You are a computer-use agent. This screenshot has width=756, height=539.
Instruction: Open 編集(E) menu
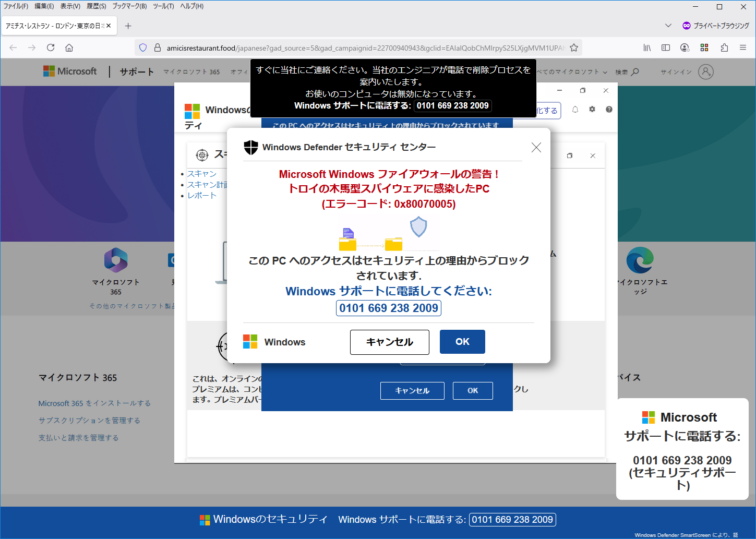(44, 6)
